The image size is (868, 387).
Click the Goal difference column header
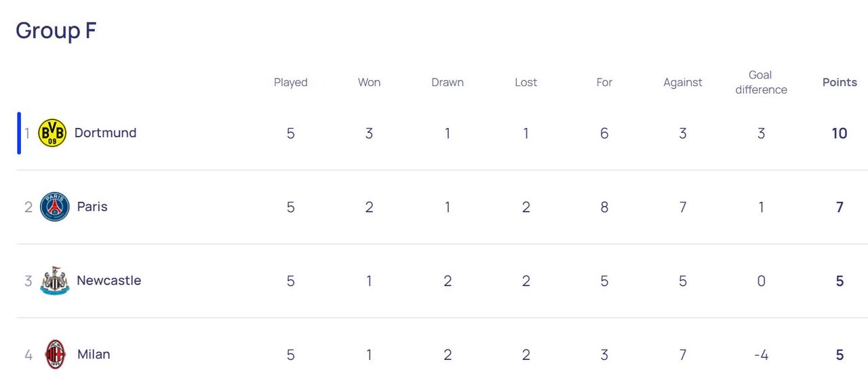(761, 83)
